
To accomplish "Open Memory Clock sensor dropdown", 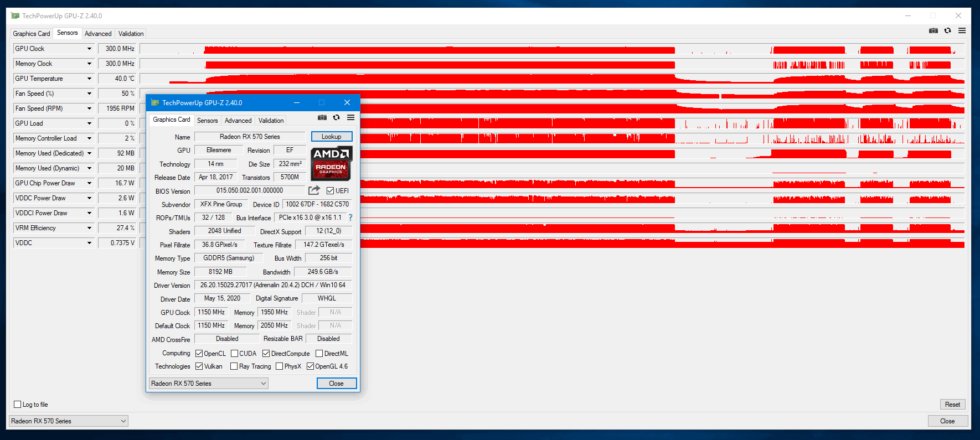I will coord(89,64).
